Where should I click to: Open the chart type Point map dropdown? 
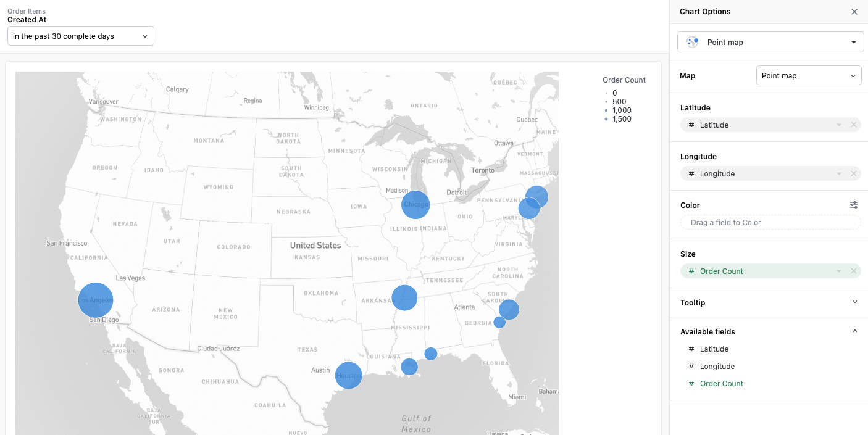pyautogui.click(x=770, y=42)
